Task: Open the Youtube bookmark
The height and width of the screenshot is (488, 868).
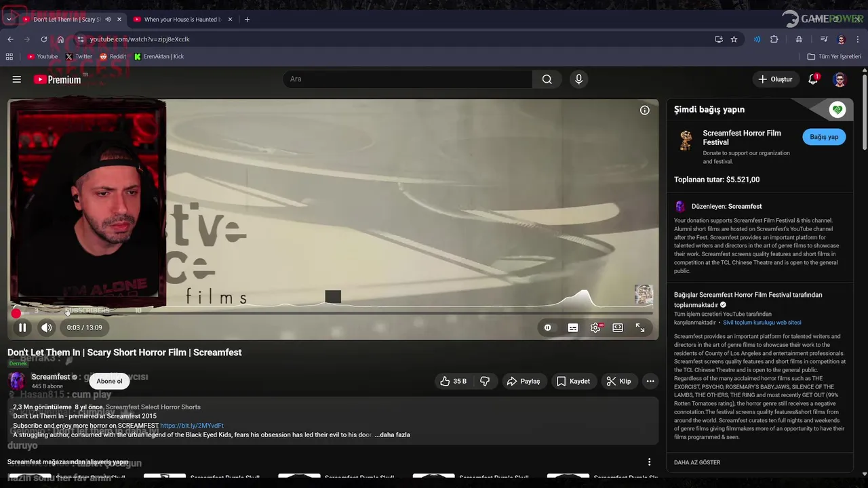Action: pyautogui.click(x=42, y=57)
